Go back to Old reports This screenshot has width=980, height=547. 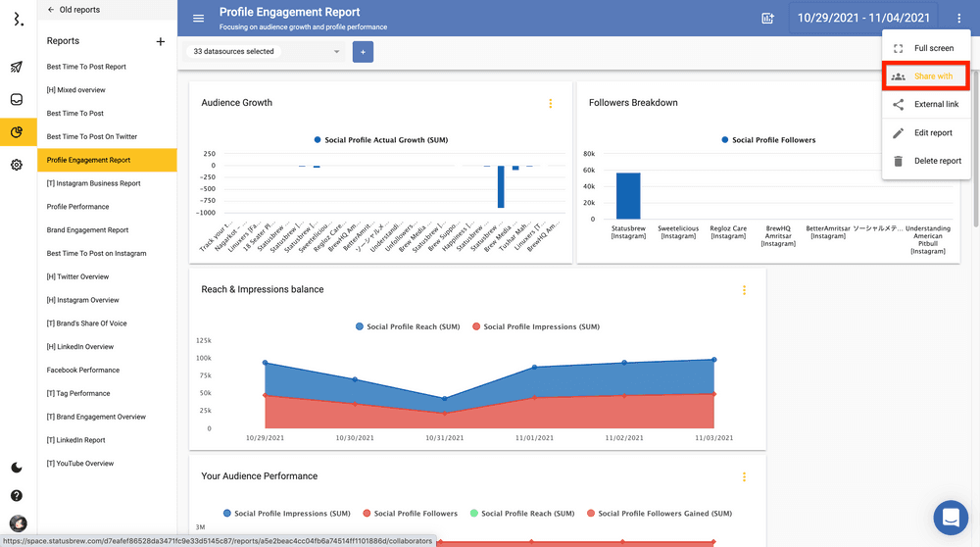pos(73,10)
